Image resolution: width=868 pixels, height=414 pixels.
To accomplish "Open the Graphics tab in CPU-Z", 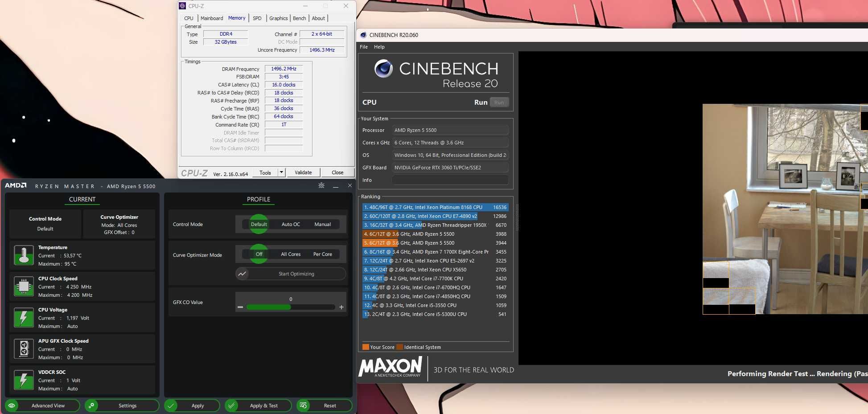I will [x=279, y=18].
